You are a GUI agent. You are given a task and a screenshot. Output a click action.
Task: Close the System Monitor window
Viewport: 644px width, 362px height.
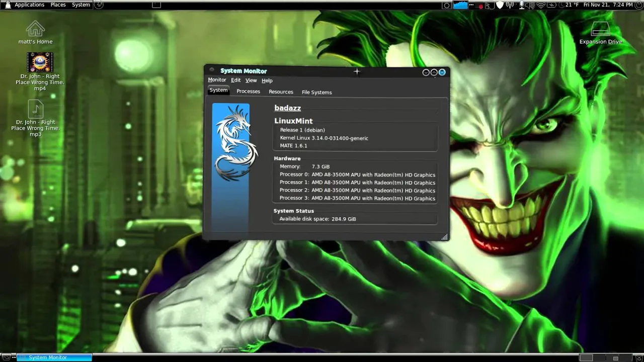pyautogui.click(x=442, y=72)
